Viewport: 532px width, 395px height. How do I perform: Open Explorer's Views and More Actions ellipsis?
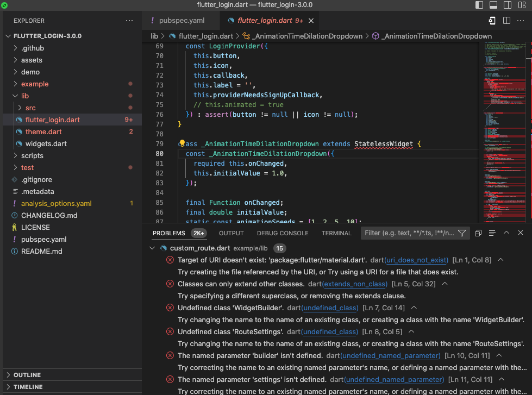point(129,21)
